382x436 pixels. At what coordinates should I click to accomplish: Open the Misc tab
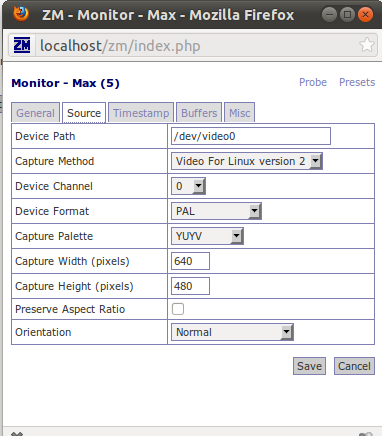(x=240, y=113)
